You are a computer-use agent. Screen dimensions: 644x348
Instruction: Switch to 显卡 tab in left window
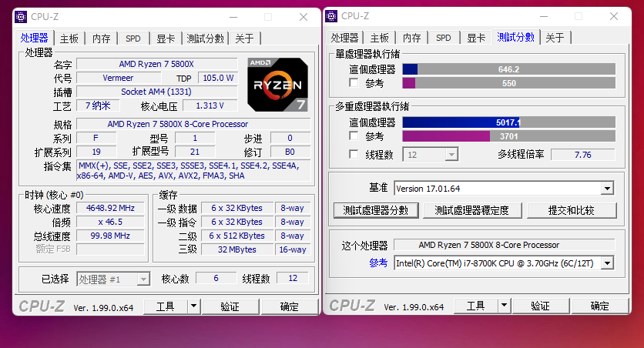point(166,38)
